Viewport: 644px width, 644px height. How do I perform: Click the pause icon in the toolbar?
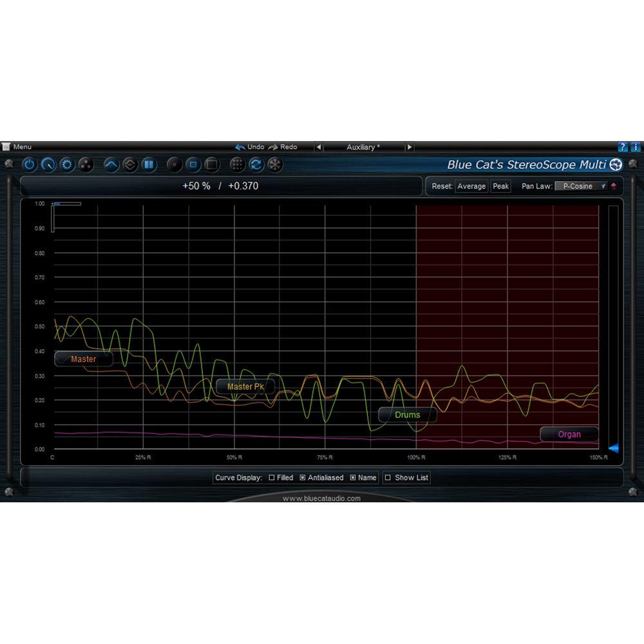coord(148,165)
